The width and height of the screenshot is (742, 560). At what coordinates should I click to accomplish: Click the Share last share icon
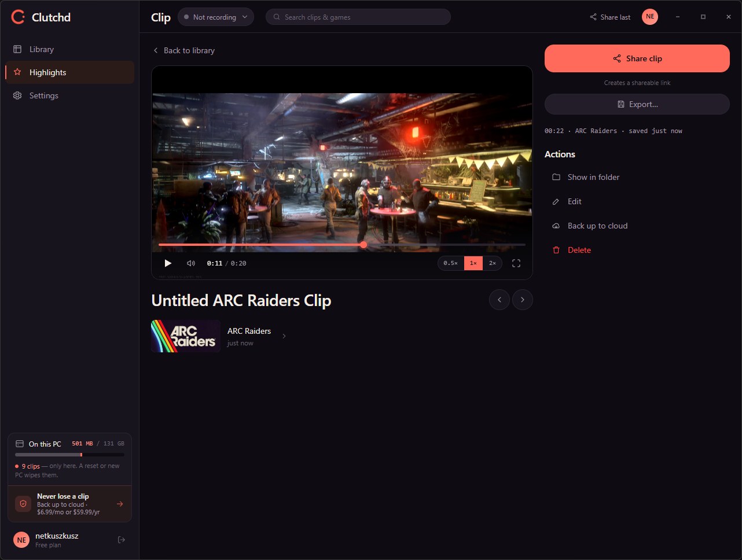click(x=593, y=17)
